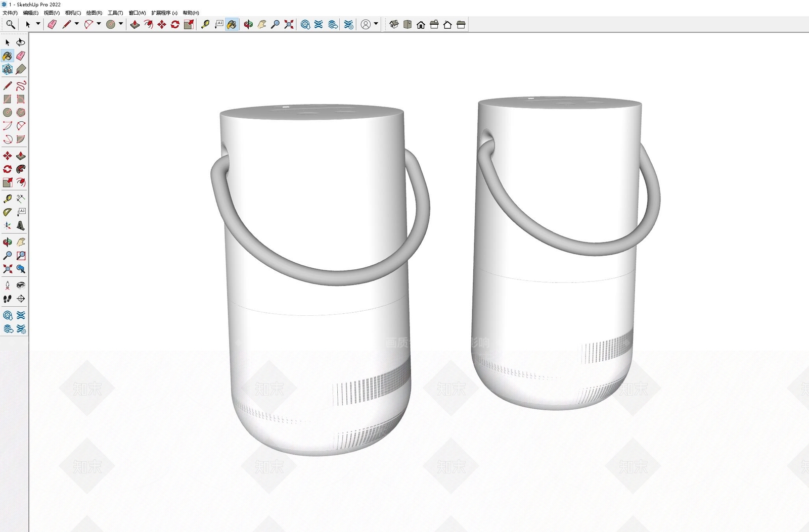809x532 pixels.
Task: Expand the Arc tool dropdown arrow
Action: 99,24
